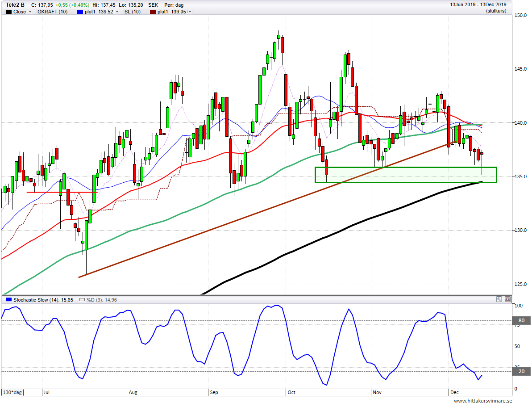Open the www.hittakursvinnare.se link

(483, 401)
